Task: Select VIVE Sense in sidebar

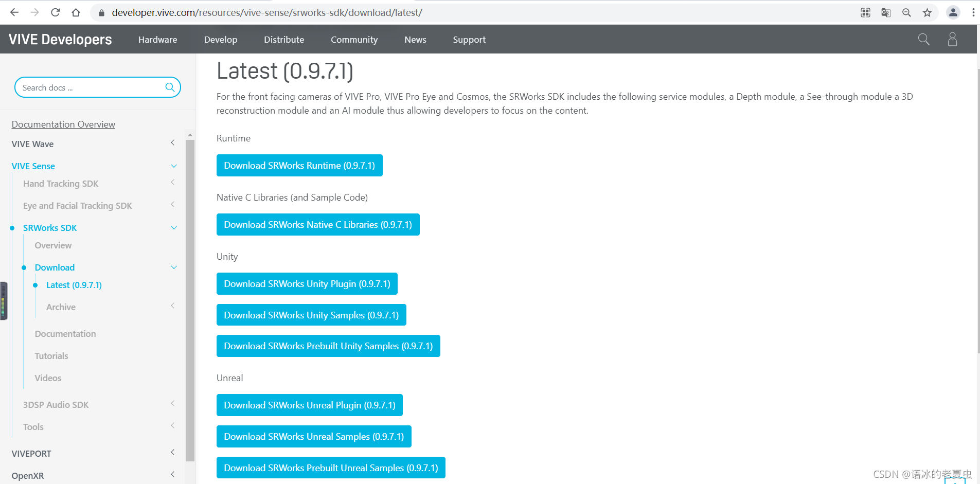Action: click(33, 166)
